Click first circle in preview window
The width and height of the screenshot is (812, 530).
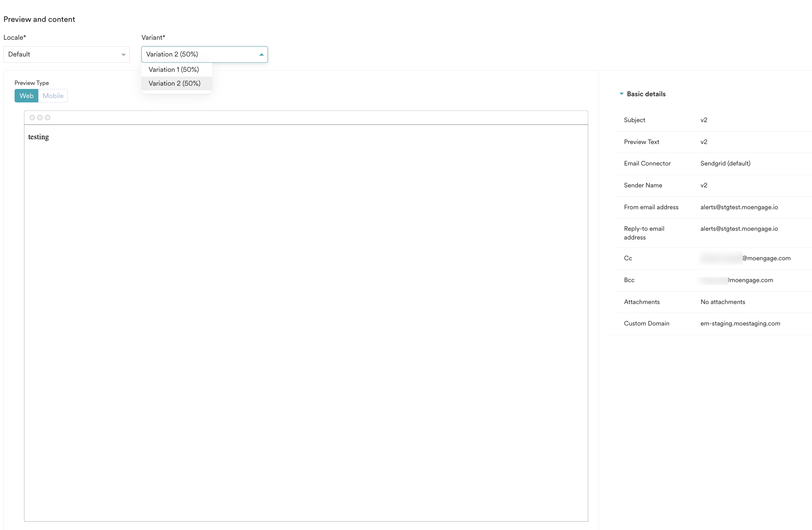click(x=32, y=118)
